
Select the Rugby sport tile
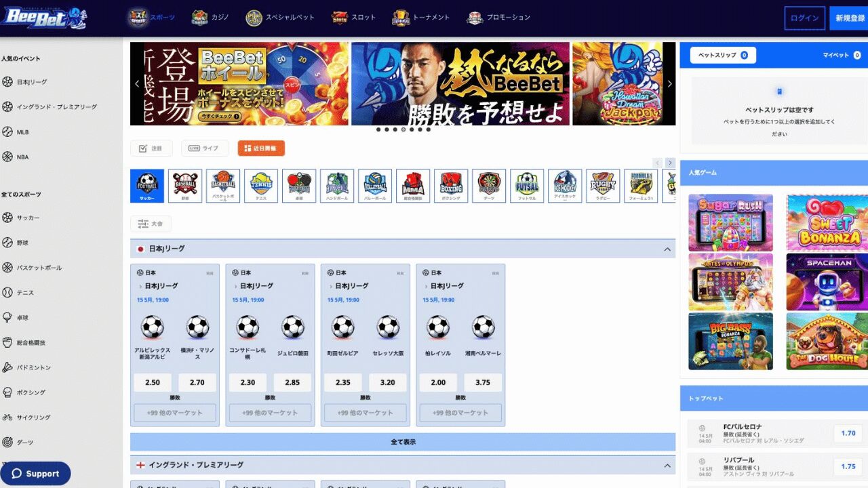tap(603, 186)
